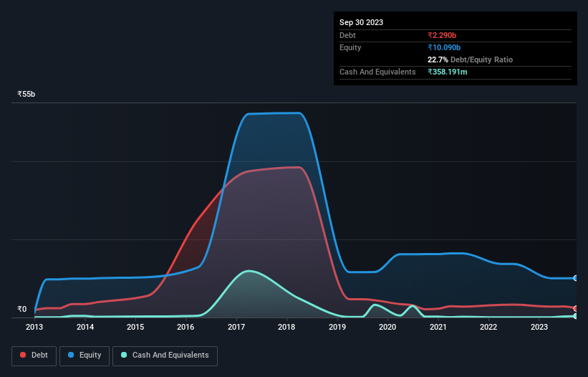The height and width of the screenshot is (377, 588).
Task: Select the 2021 x-axis label
Action: (438, 327)
